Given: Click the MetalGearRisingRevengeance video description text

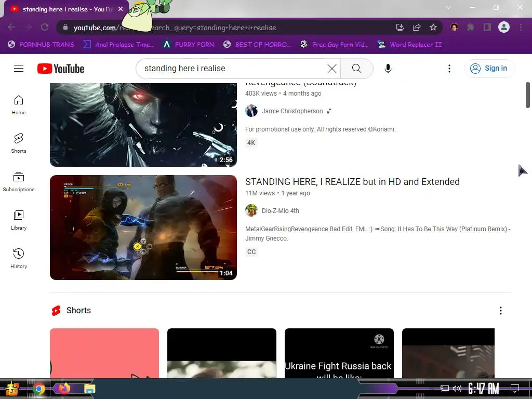Looking at the screenshot, I should [x=378, y=234].
